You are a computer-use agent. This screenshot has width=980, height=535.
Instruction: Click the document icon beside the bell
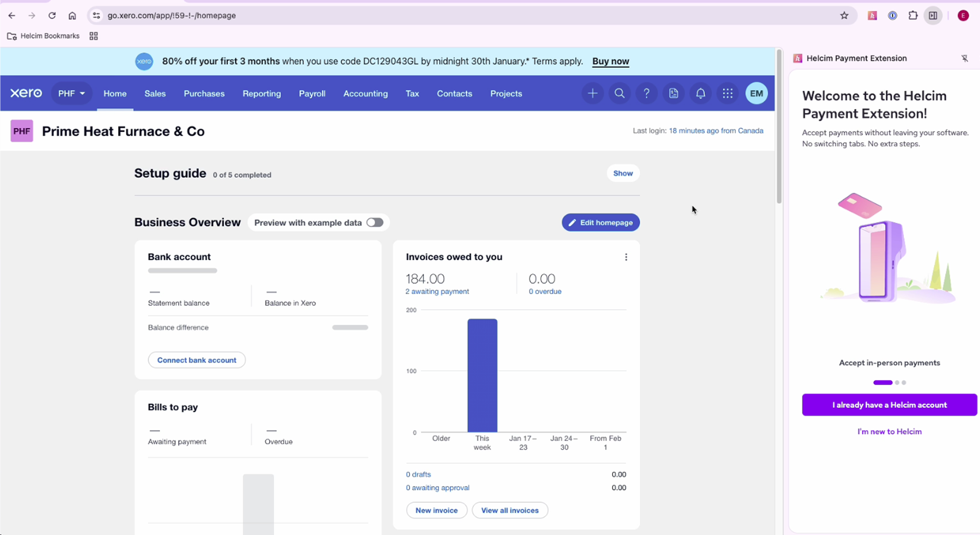tap(674, 93)
